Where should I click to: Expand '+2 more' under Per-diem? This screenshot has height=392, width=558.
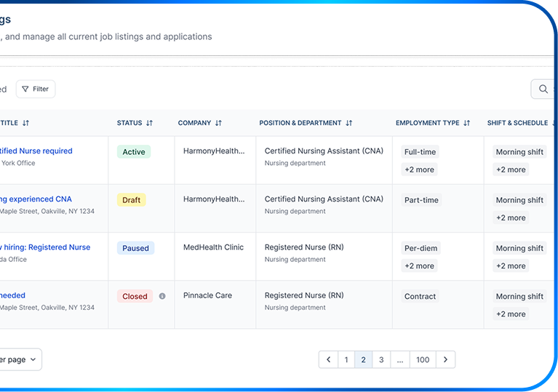tap(419, 266)
